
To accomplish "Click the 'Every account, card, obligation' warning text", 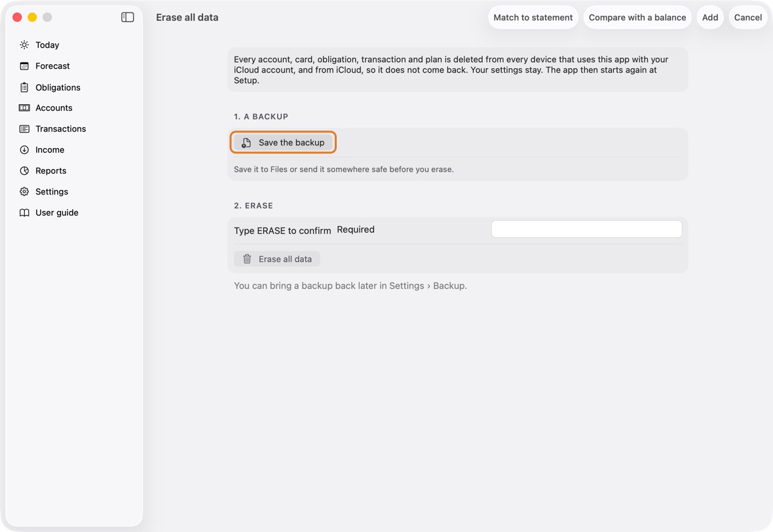I will pos(451,69).
